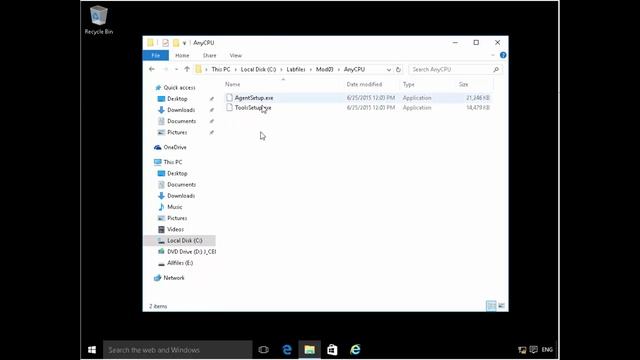The height and width of the screenshot is (360, 640).
Task: Open the address bar history dropdown
Action: [389, 70]
